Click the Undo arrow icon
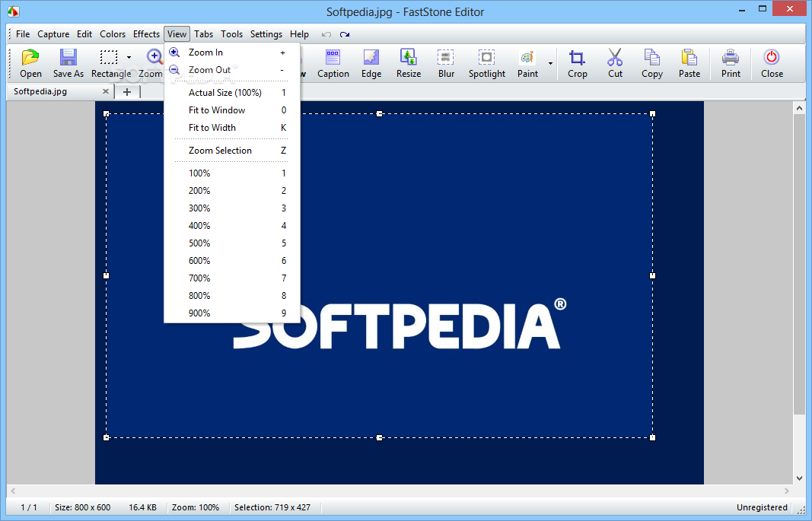The height and width of the screenshot is (521, 812). [326, 34]
